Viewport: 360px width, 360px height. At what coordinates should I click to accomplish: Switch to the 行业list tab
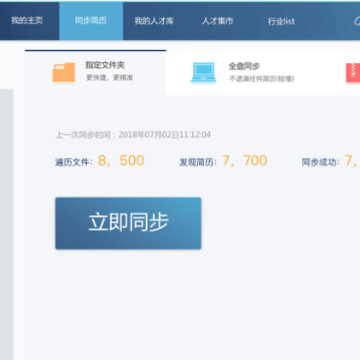[281, 21]
